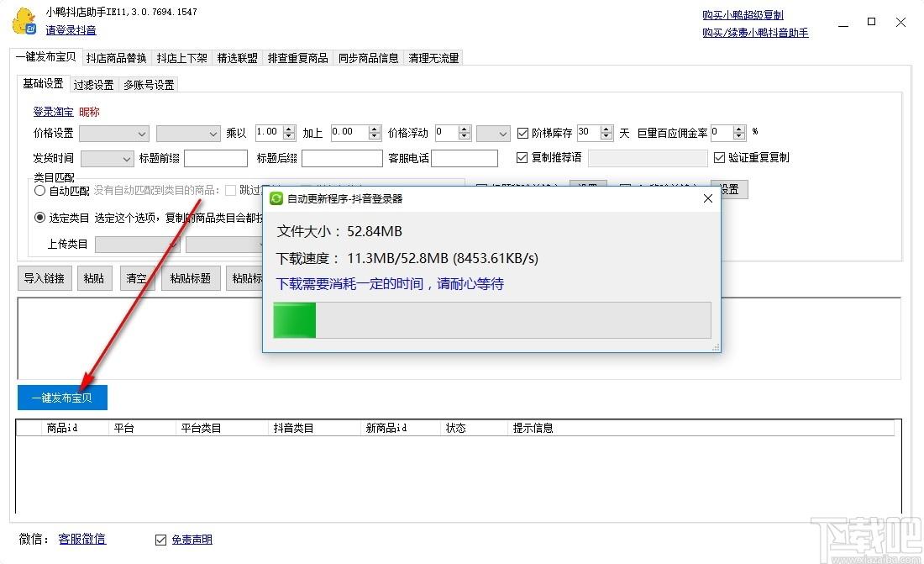Close the auto-update download dialog

(708, 198)
